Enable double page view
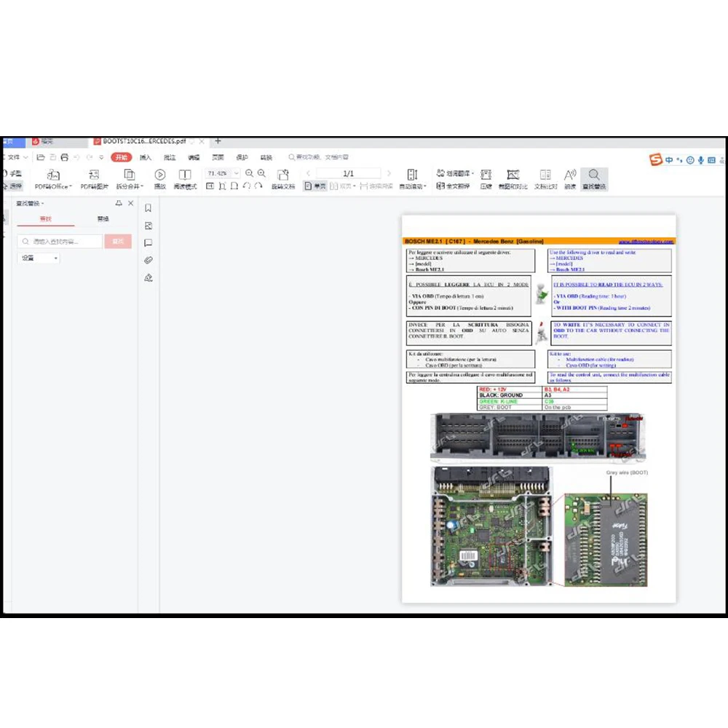 [342, 186]
